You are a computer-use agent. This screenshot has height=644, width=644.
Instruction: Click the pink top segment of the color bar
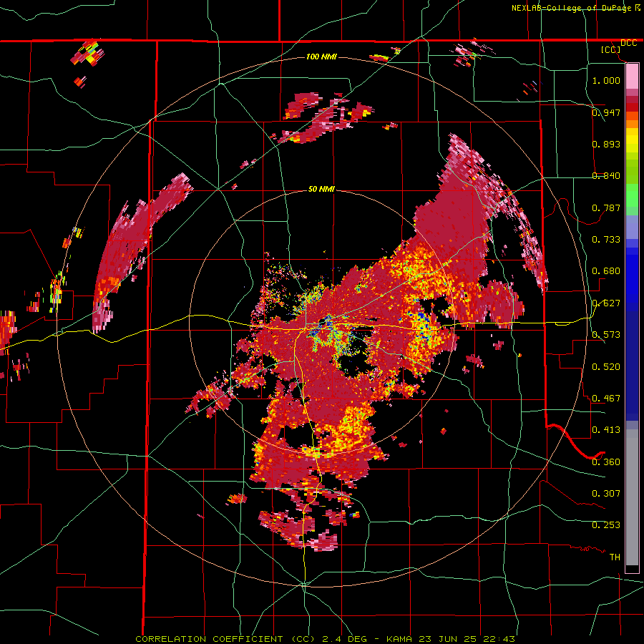(632, 76)
